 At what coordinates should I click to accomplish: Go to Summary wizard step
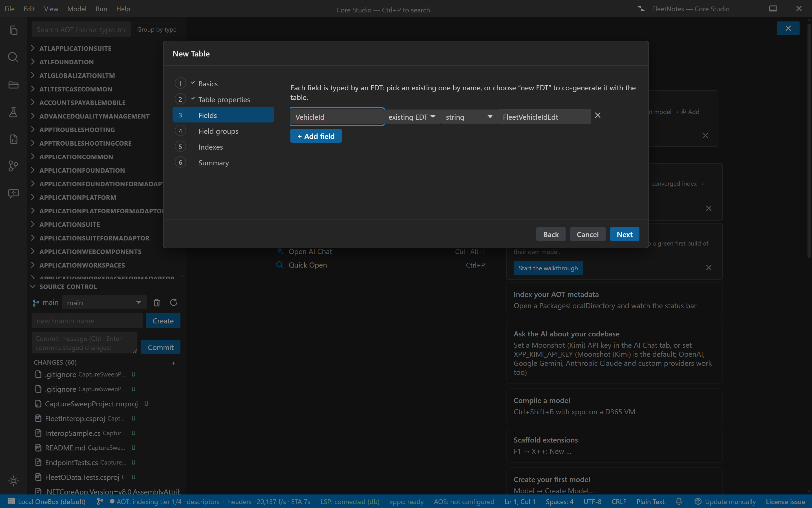click(223, 163)
